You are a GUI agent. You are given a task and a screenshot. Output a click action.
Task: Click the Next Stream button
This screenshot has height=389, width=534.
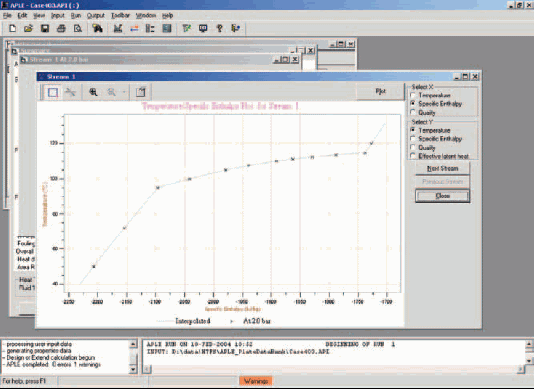coord(442,169)
